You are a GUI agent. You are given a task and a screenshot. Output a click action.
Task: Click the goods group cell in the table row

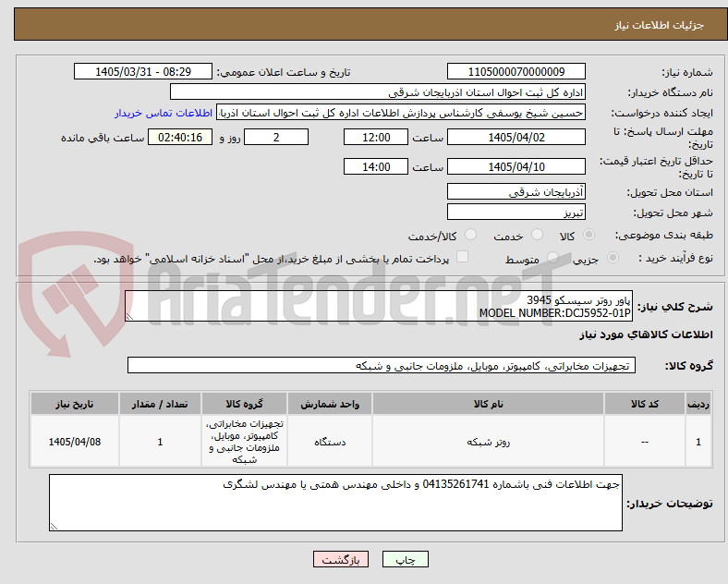click(244, 442)
